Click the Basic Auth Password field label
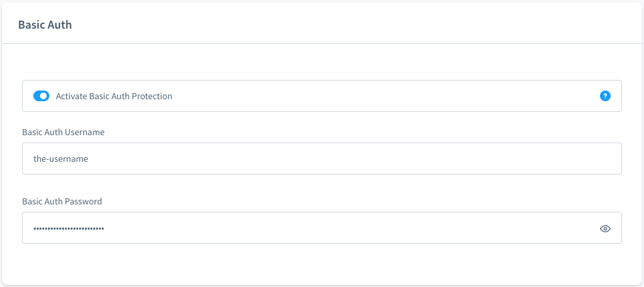 tap(62, 201)
